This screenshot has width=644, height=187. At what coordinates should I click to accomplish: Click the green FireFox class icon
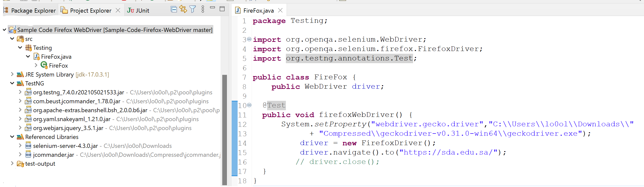[x=44, y=65]
